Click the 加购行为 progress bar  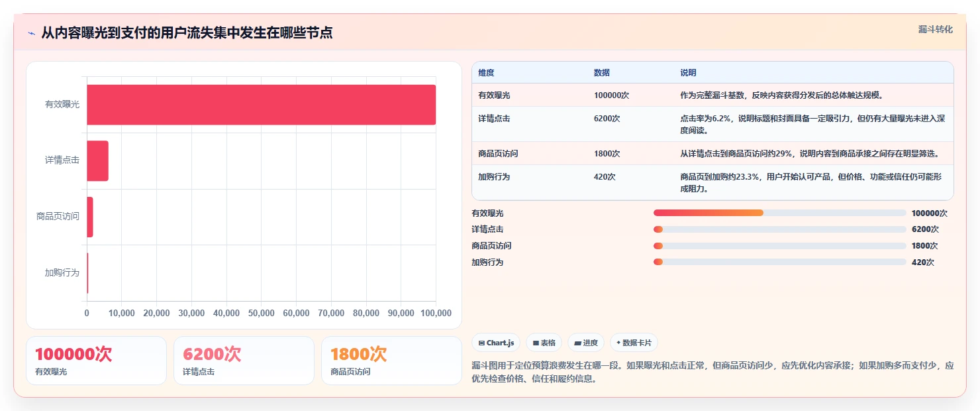[779, 262]
